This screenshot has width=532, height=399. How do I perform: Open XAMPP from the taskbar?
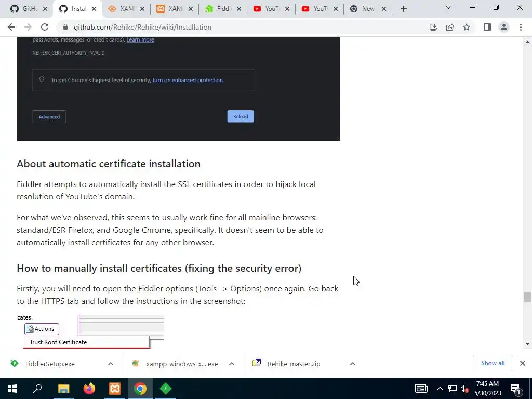point(115,389)
